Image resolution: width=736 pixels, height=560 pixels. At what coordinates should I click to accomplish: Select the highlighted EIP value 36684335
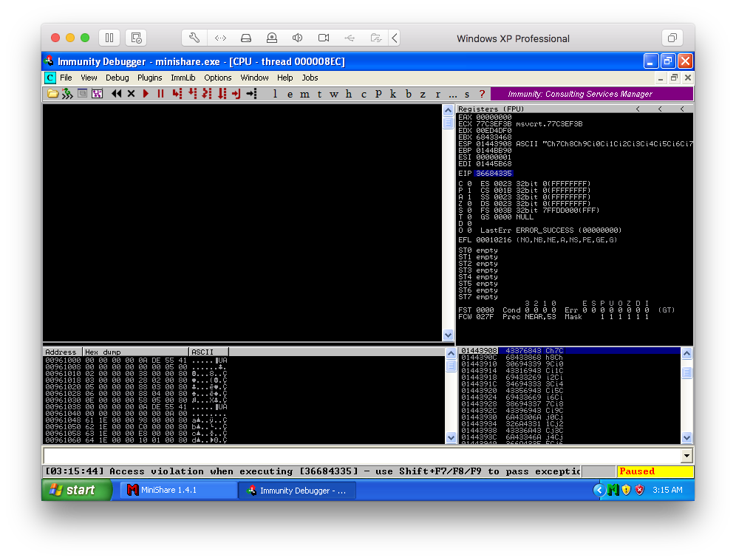click(494, 173)
